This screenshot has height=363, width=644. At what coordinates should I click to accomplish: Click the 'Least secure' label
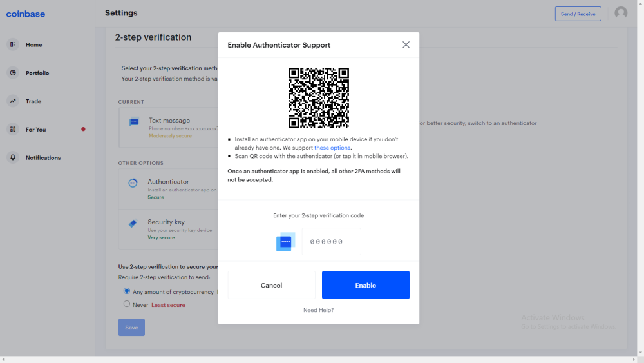[168, 305]
